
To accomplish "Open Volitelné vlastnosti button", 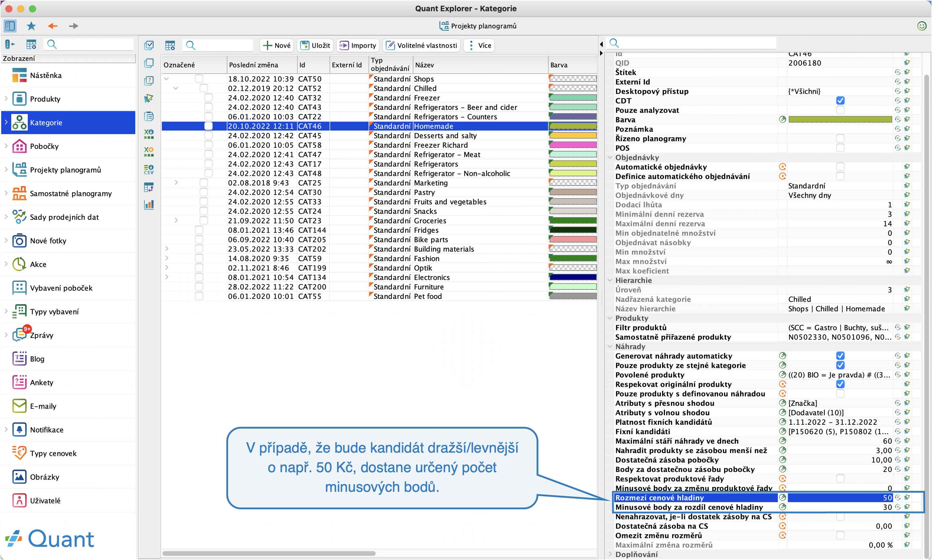I will [422, 45].
